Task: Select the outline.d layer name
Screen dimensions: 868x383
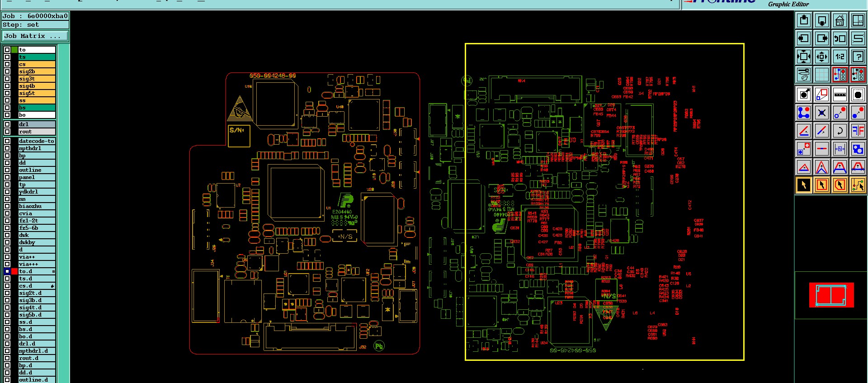Action: click(37, 380)
